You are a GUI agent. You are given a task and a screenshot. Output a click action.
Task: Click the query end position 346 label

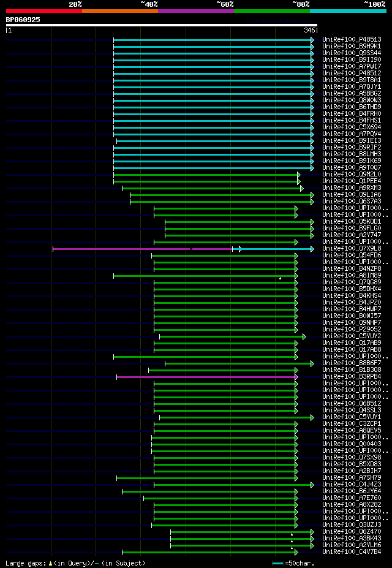point(309,31)
